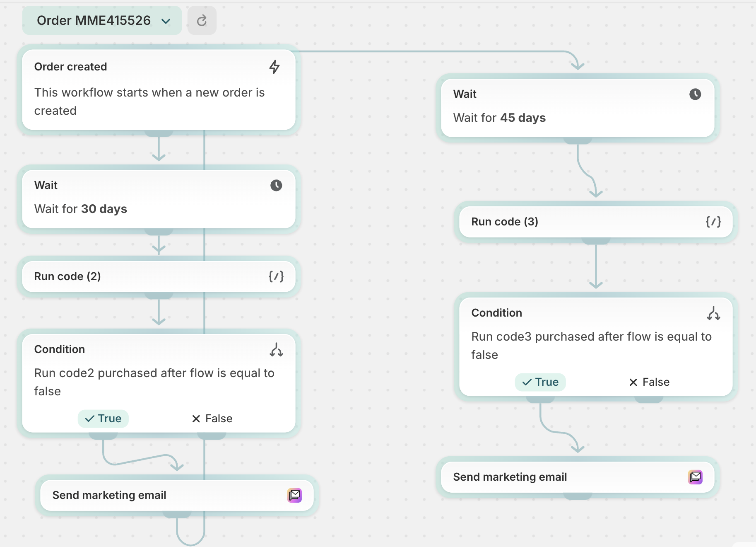
Task: Select the True branch of the Run code2 condition
Action: pos(103,419)
